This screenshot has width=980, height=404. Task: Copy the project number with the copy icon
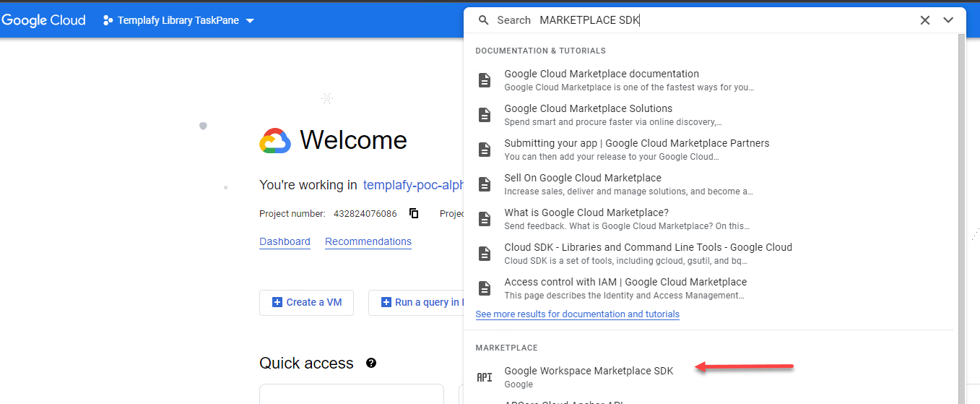(414, 213)
